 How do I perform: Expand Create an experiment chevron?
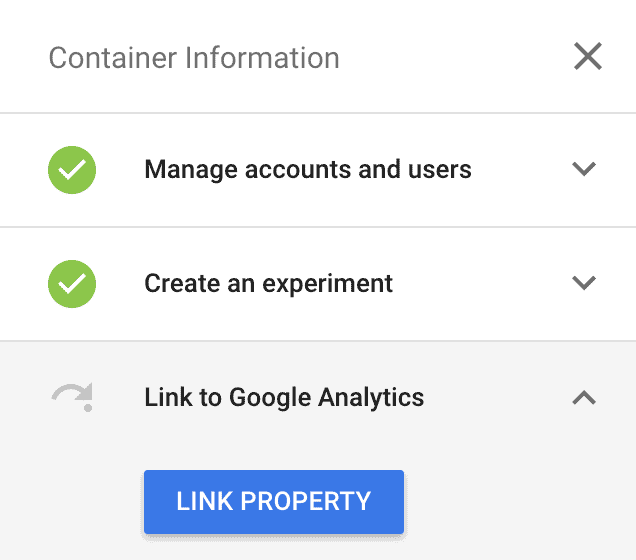tap(584, 283)
